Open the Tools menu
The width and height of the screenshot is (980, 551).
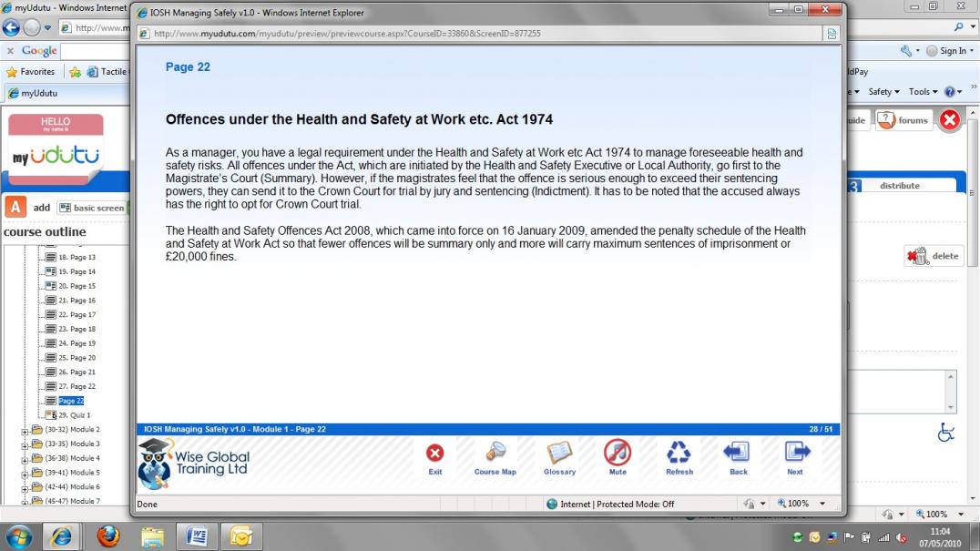tap(924, 92)
